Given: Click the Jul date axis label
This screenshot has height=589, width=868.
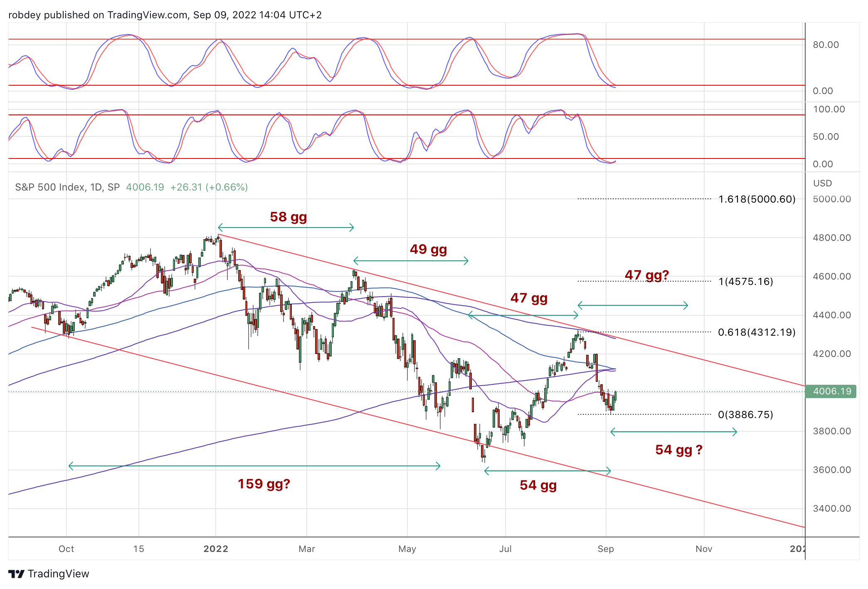Looking at the screenshot, I should [506, 549].
